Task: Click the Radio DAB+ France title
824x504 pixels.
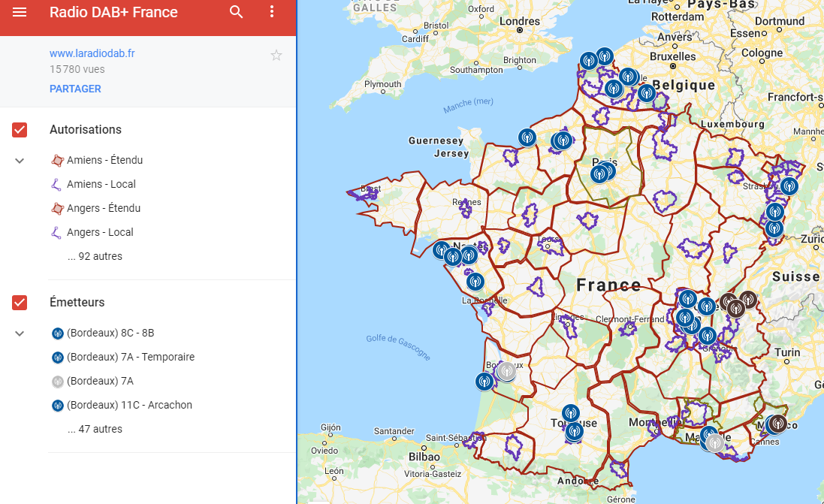Action: (x=113, y=12)
